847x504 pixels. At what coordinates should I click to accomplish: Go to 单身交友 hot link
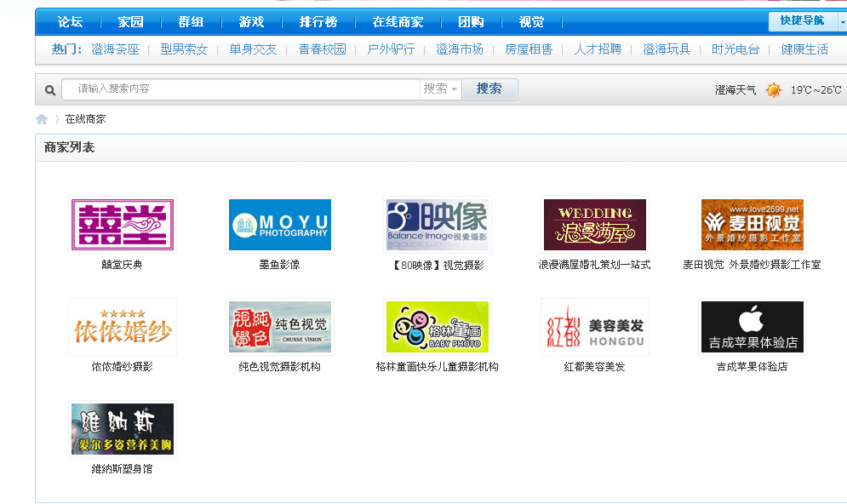(x=254, y=49)
